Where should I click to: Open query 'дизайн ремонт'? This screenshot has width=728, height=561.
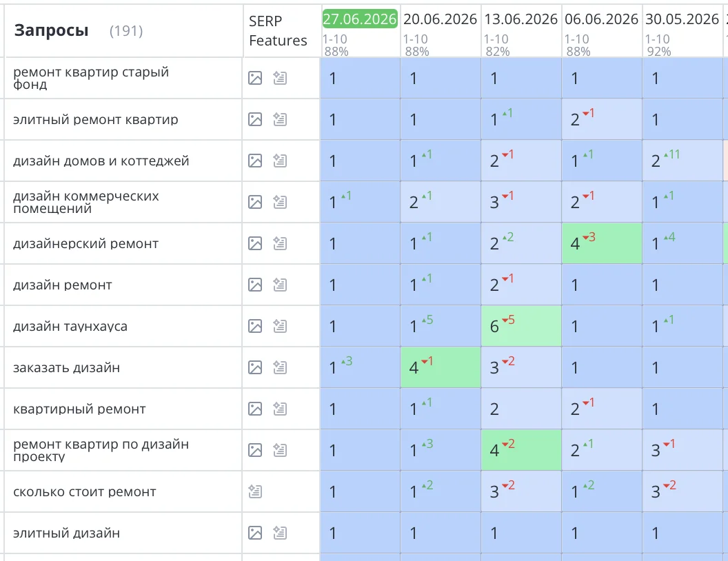pos(63,285)
